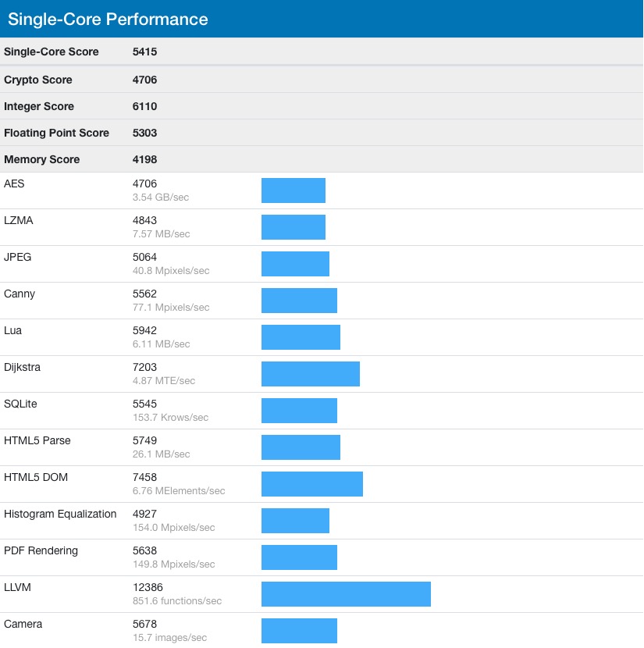Screen dimensions: 644x648
Task: Select the Dijkstra performance bar
Action: tap(310, 374)
